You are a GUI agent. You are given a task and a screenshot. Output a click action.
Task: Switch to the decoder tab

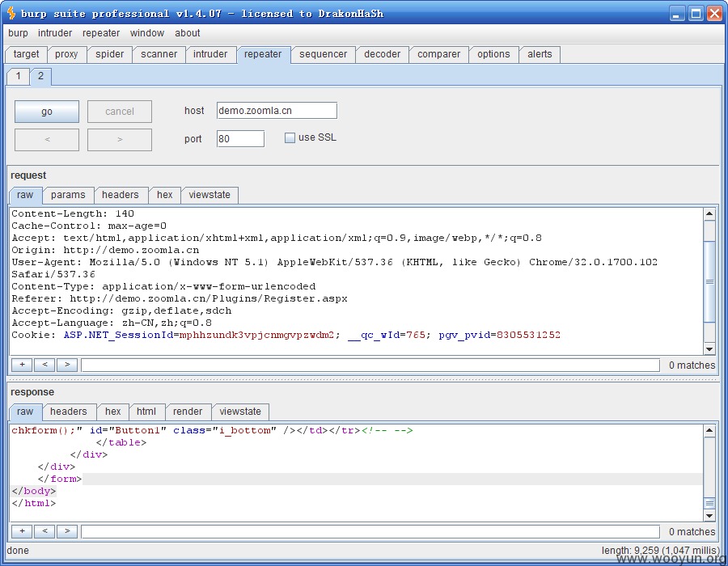[x=382, y=54]
